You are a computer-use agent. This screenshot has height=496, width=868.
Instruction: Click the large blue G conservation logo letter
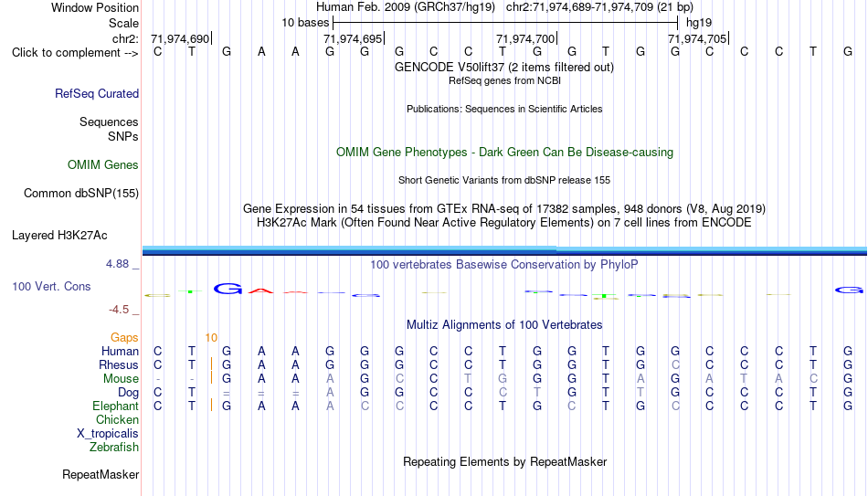[x=227, y=289]
